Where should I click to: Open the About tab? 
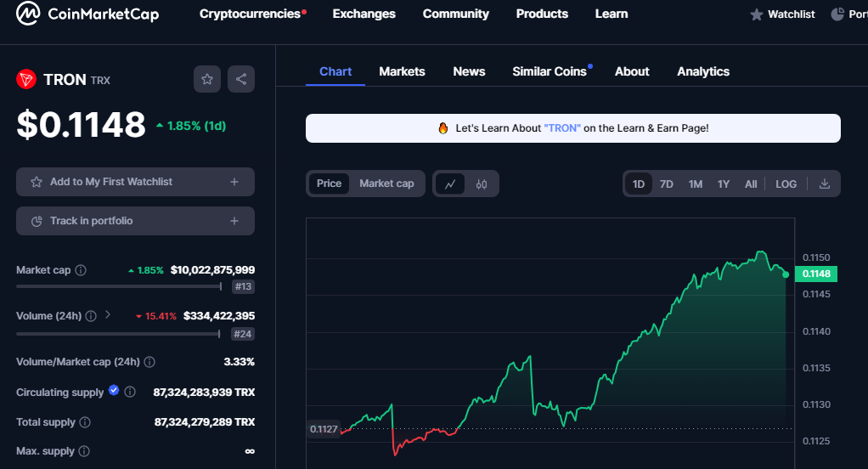[x=632, y=72]
